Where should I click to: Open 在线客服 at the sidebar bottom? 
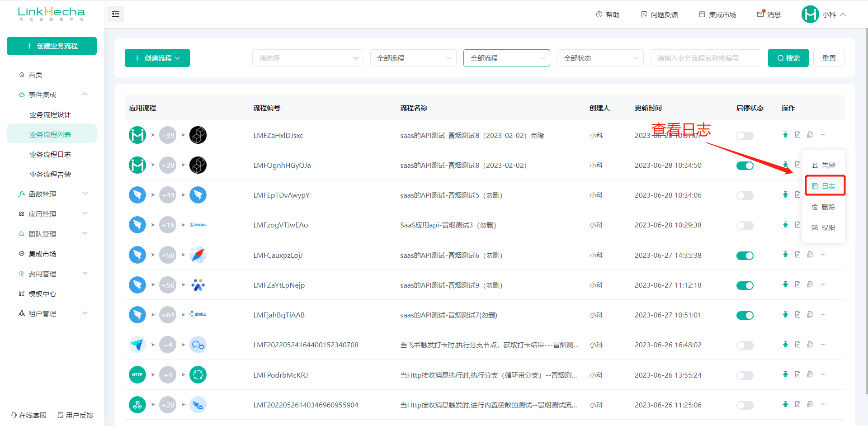click(x=28, y=415)
